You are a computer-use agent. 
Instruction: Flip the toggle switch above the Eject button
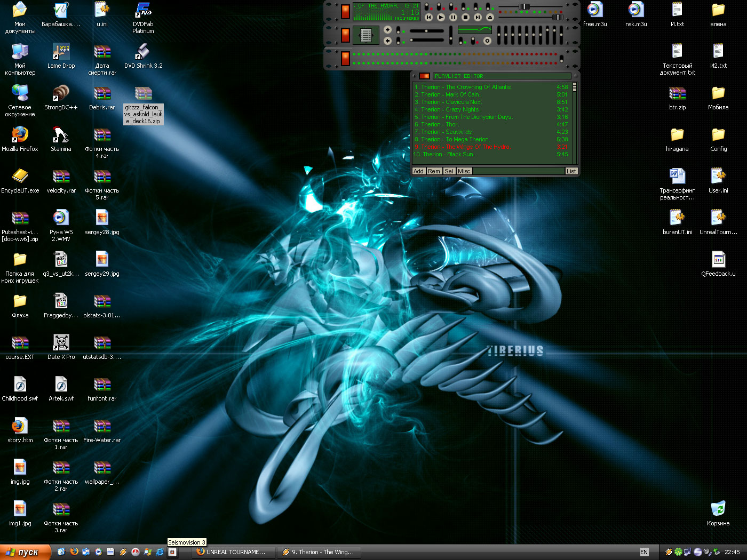click(488, 6)
